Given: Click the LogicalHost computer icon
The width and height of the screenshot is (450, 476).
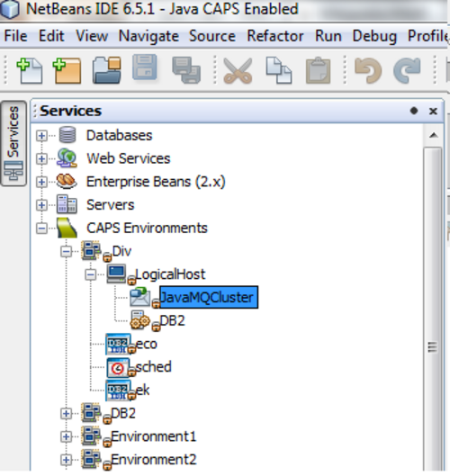Looking at the screenshot, I should [117, 274].
